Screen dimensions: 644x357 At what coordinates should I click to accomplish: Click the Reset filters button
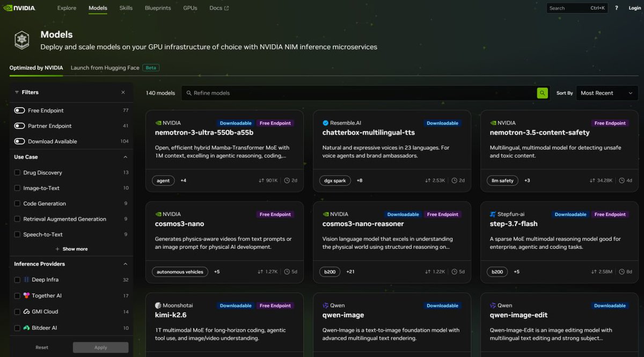tap(42, 347)
